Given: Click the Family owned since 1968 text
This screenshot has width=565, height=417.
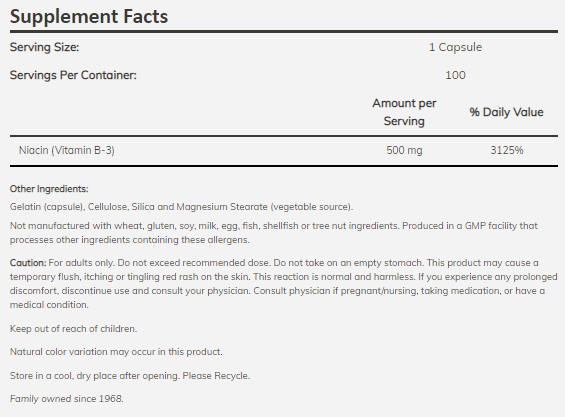Looking at the screenshot, I should pos(67,399).
